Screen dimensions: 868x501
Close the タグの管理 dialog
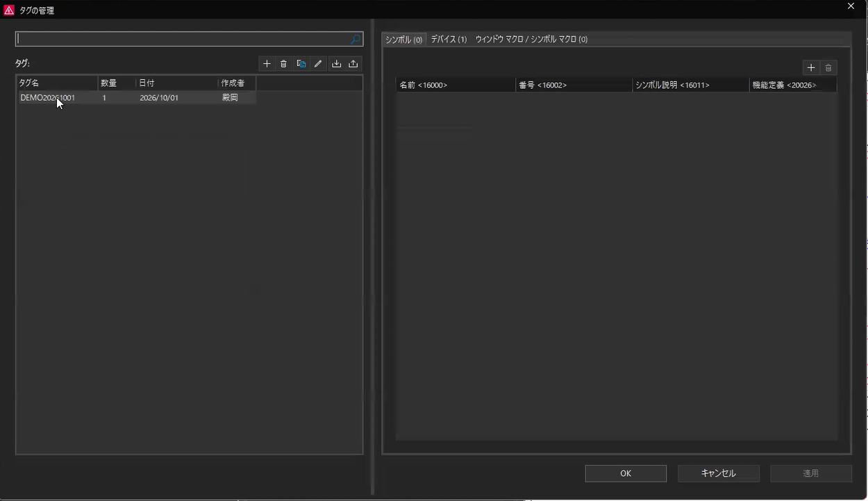(x=851, y=6)
